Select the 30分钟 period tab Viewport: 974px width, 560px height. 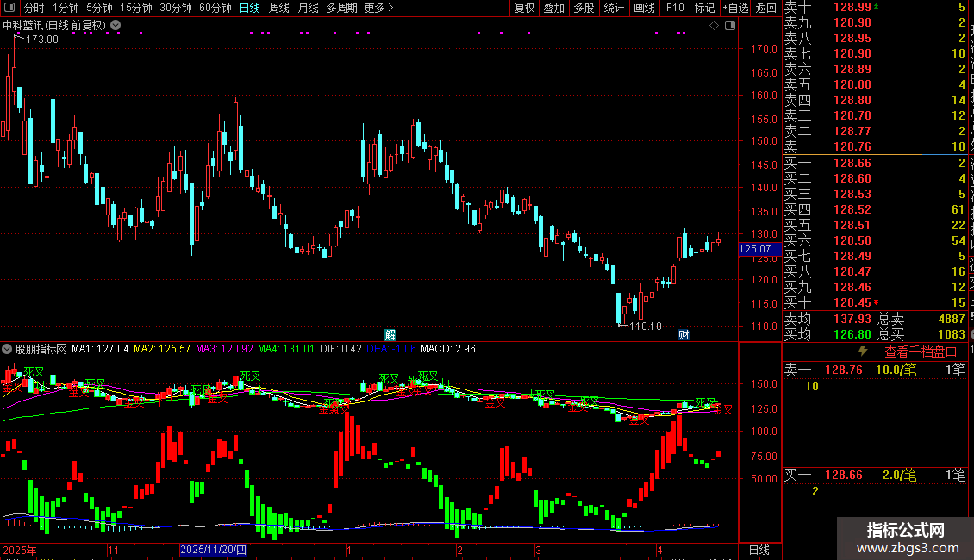[x=176, y=8]
